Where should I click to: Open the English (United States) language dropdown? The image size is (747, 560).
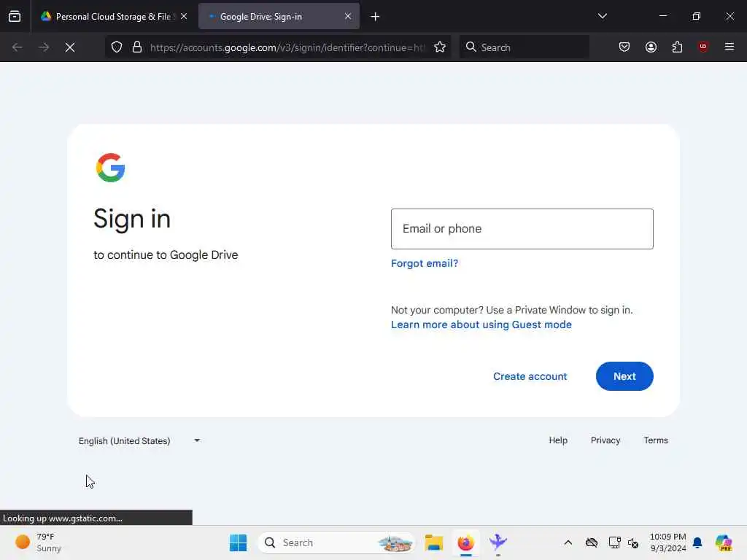coord(139,441)
